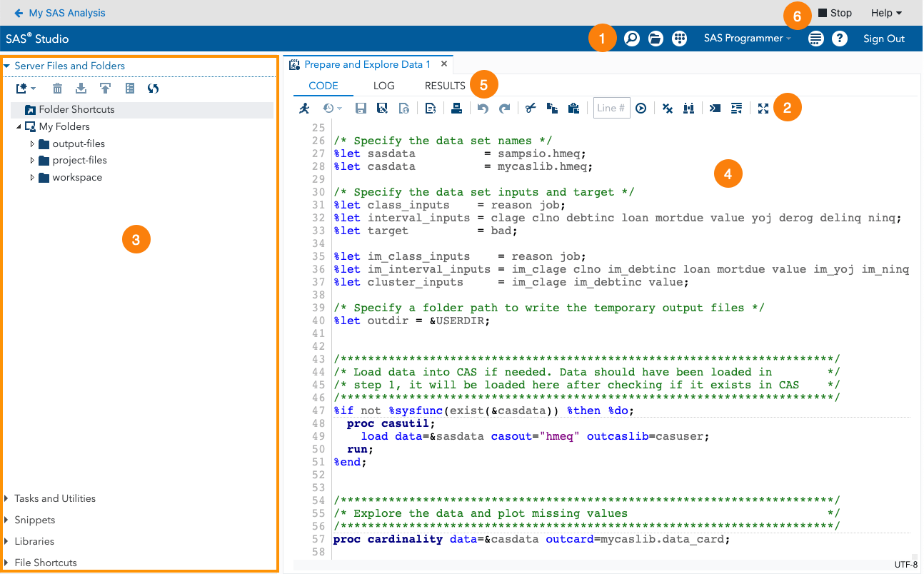Print the code using the printer icon
The width and height of the screenshot is (924, 574).
click(x=456, y=109)
